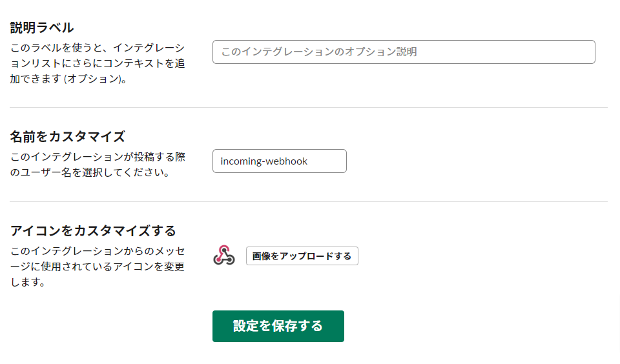Click the text line ージに使用されているアイコンを変更
620x364 pixels.
point(97,266)
